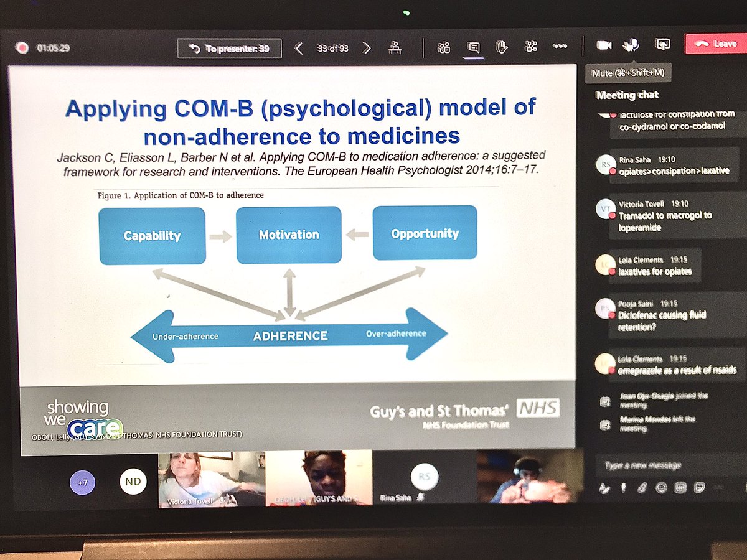Click the Meeting chat panel header
The height and width of the screenshot is (560, 747).
pyautogui.click(x=627, y=95)
